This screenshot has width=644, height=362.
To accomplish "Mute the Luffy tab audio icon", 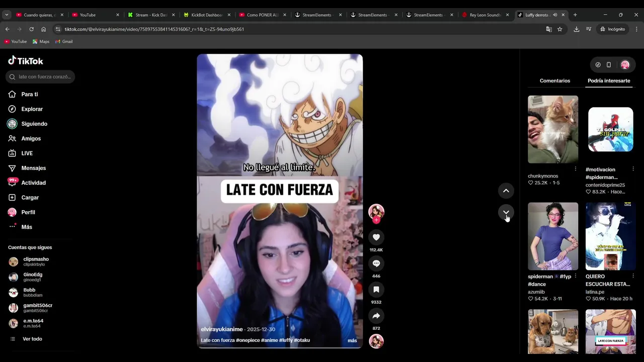I will pos(555,15).
